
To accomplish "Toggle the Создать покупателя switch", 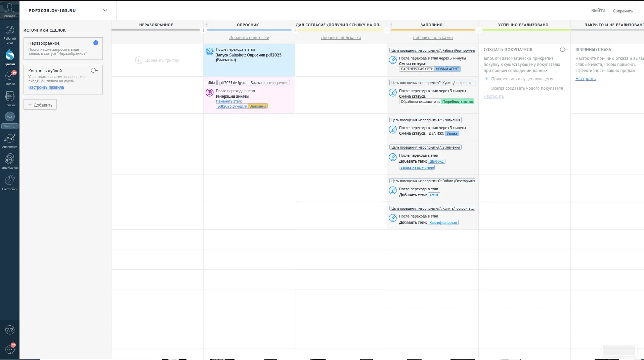I will [563, 49].
